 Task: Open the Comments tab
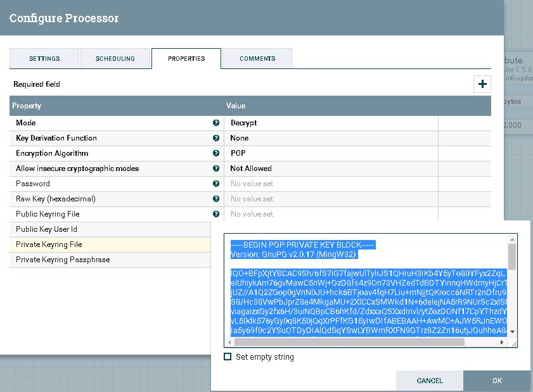pyautogui.click(x=257, y=58)
